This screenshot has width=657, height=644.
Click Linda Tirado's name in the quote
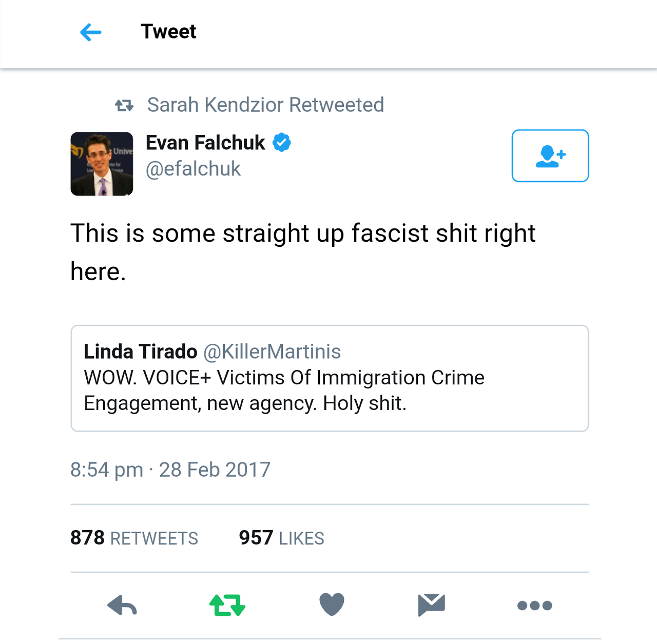click(140, 352)
